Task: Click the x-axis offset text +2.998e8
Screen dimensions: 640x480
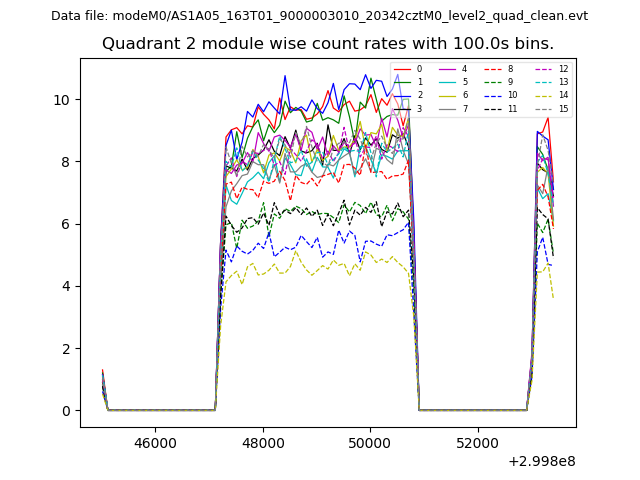Action: [541, 461]
